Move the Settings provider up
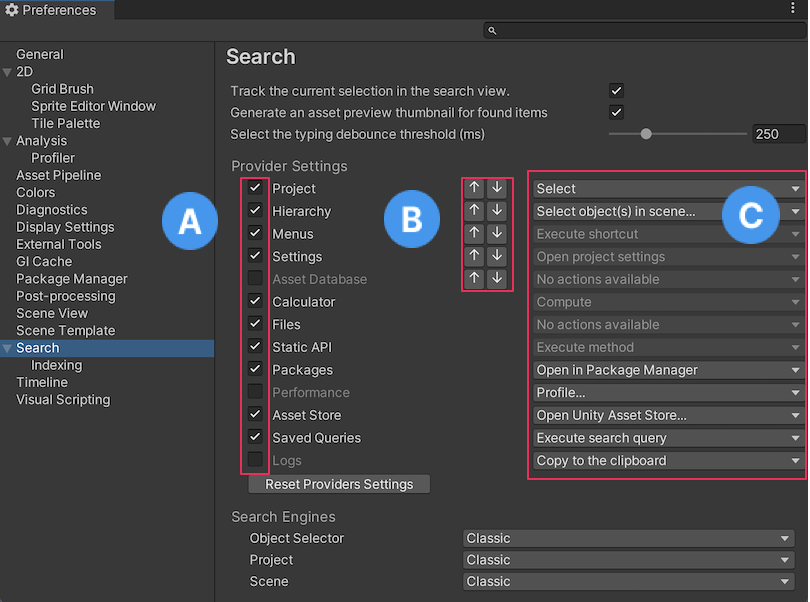810x602 pixels. 474,256
